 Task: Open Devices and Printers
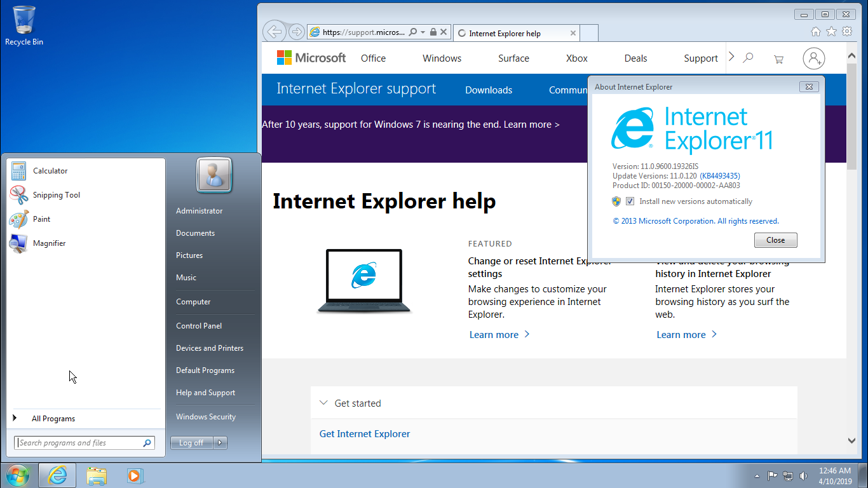click(210, 348)
